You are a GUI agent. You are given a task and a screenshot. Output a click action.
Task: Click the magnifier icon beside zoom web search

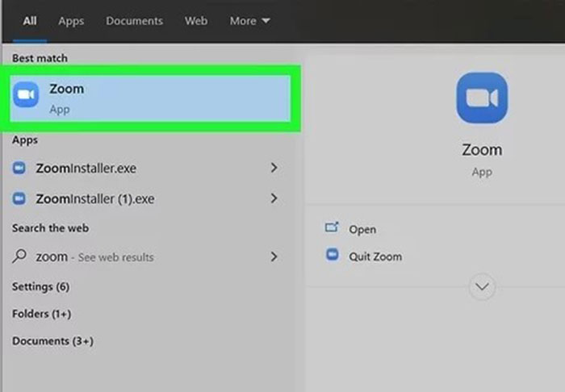(x=19, y=256)
